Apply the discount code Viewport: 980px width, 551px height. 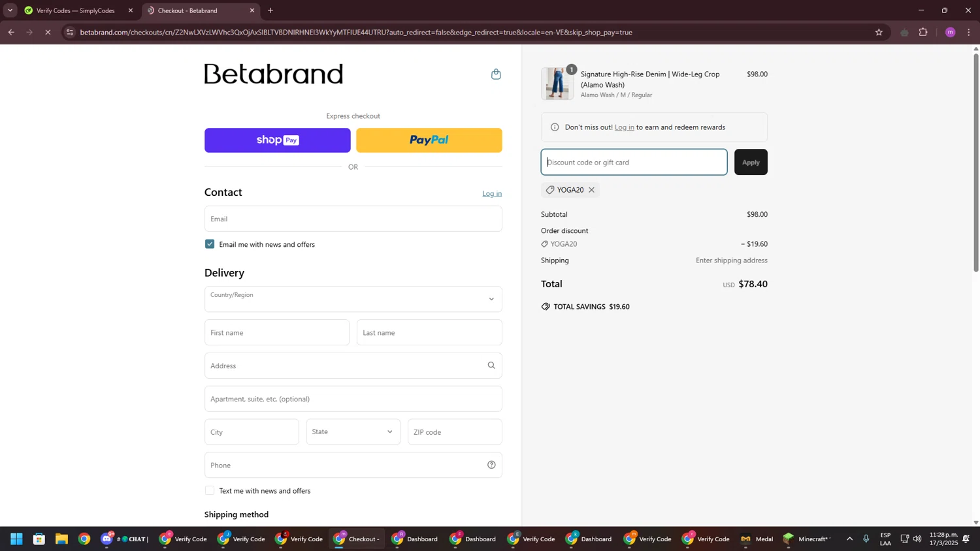tap(751, 162)
